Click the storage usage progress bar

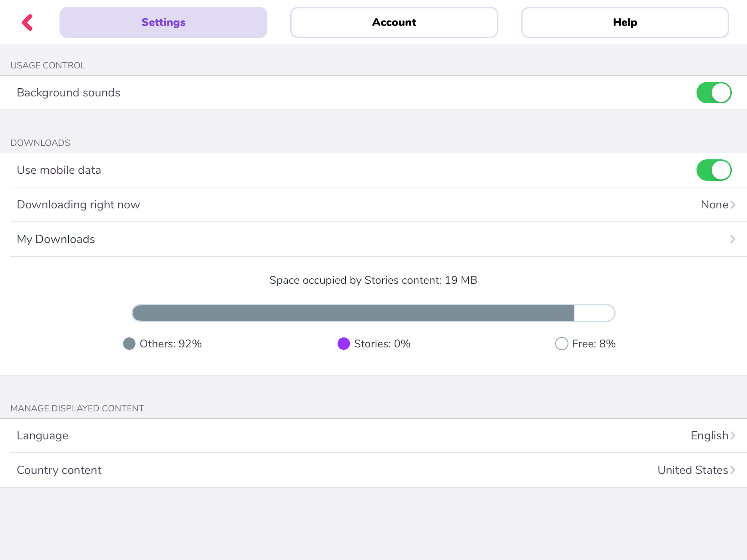tap(373, 313)
